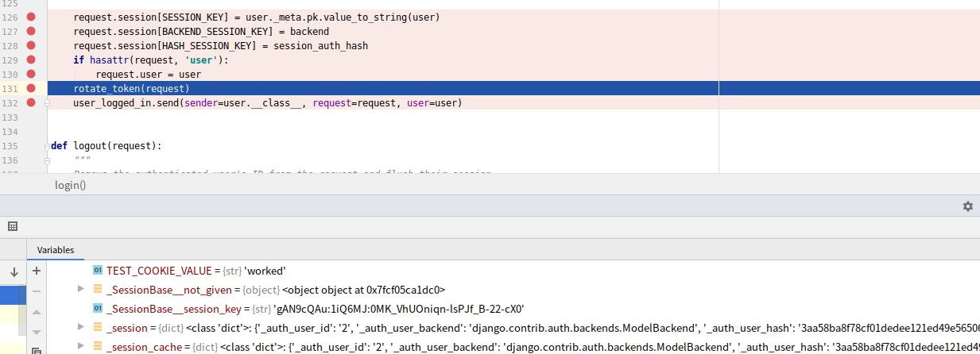Expand the _session_cache dict variable
980x354 pixels.
point(81,346)
